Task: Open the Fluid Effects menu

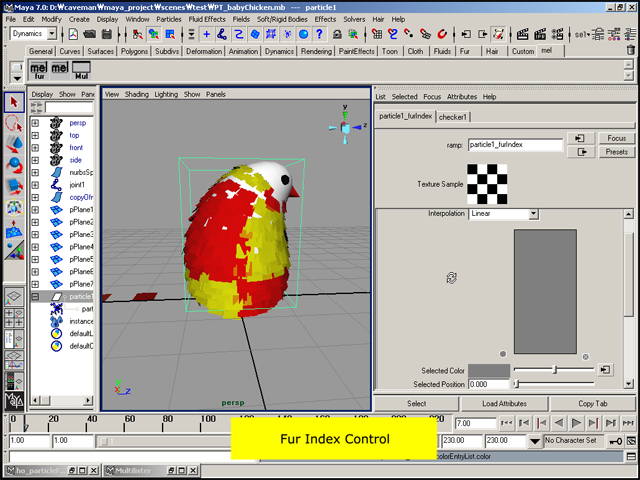Action: (x=207, y=19)
